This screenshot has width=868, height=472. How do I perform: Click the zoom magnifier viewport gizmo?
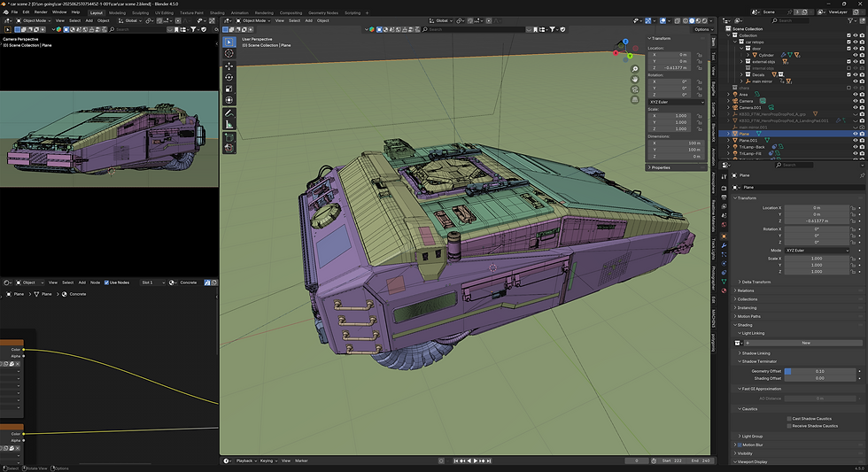pyautogui.click(x=635, y=68)
